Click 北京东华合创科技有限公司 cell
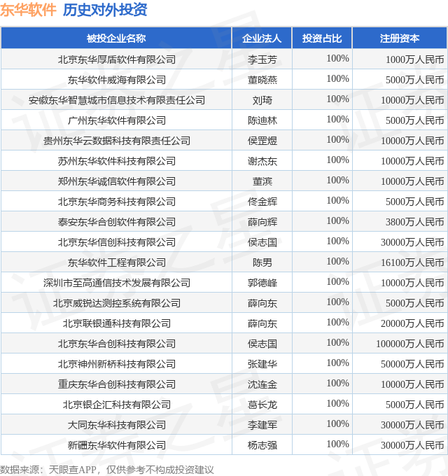This screenshot has height=476, width=448. click(117, 344)
